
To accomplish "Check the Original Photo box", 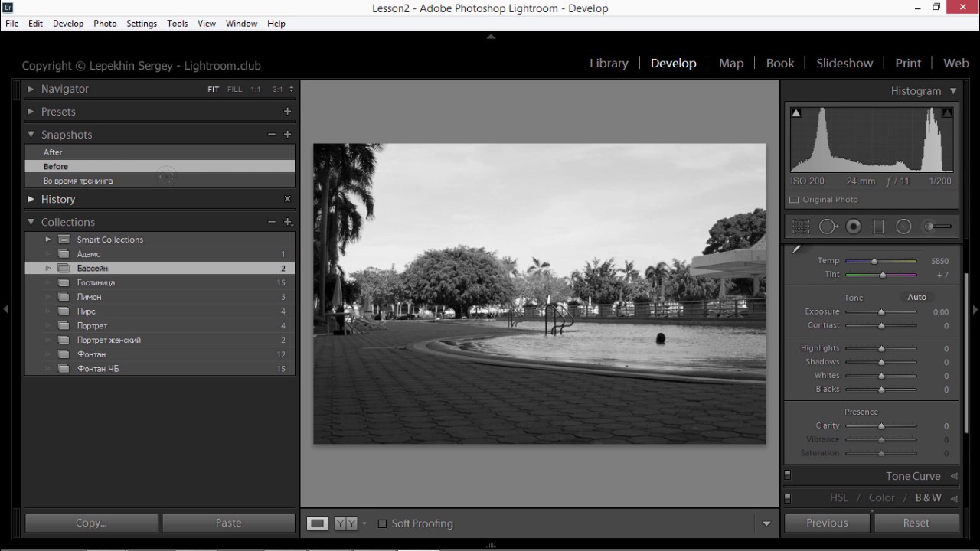I will [x=794, y=200].
